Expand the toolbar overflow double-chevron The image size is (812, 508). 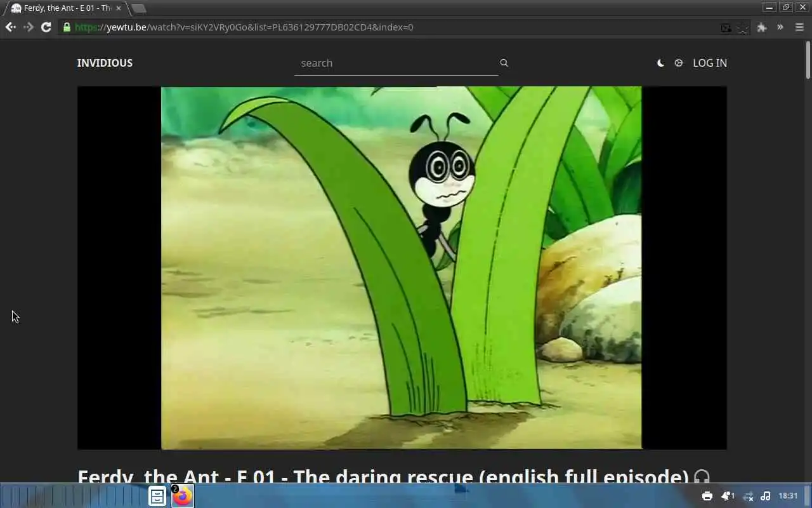click(x=780, y=27)
